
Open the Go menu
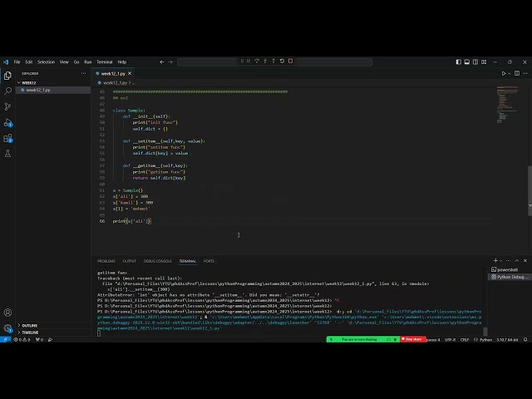(76, 62)
